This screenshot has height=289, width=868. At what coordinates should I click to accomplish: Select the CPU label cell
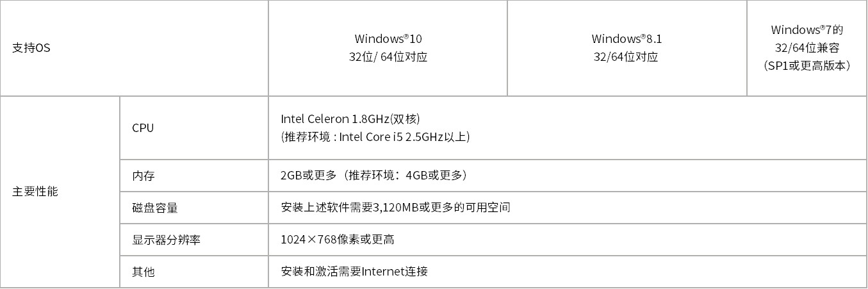194,128
